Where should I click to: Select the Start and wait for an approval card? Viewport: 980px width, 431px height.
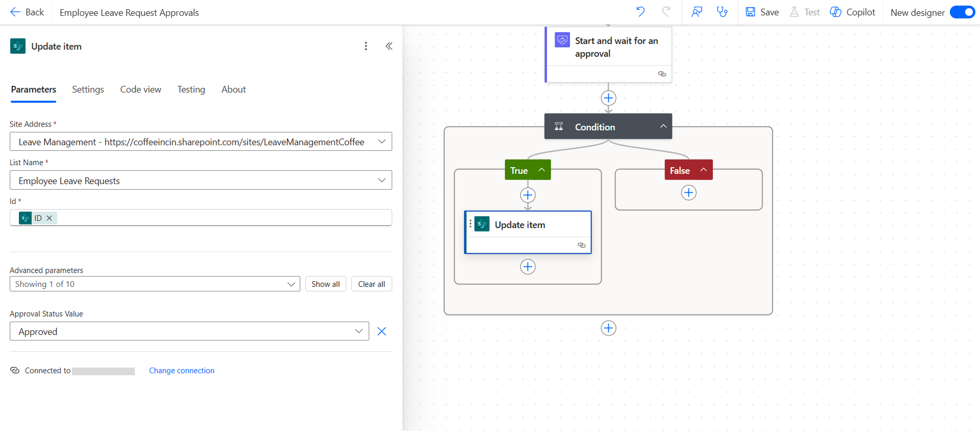(608, 54)
